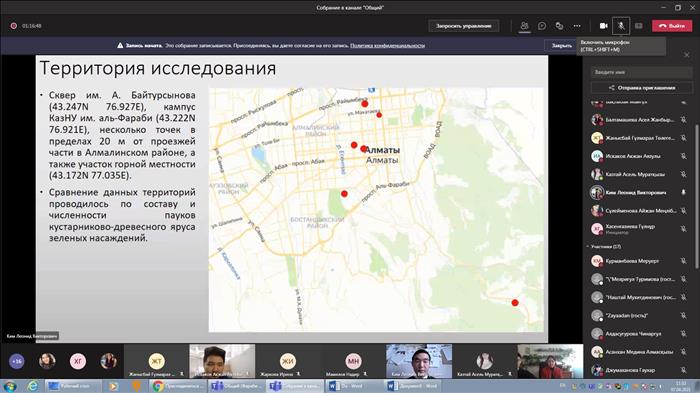Click muted mic icon beside Исхаков
This screenshot has height=393, width=700.
pyautogui.click(x=683, y=156)
